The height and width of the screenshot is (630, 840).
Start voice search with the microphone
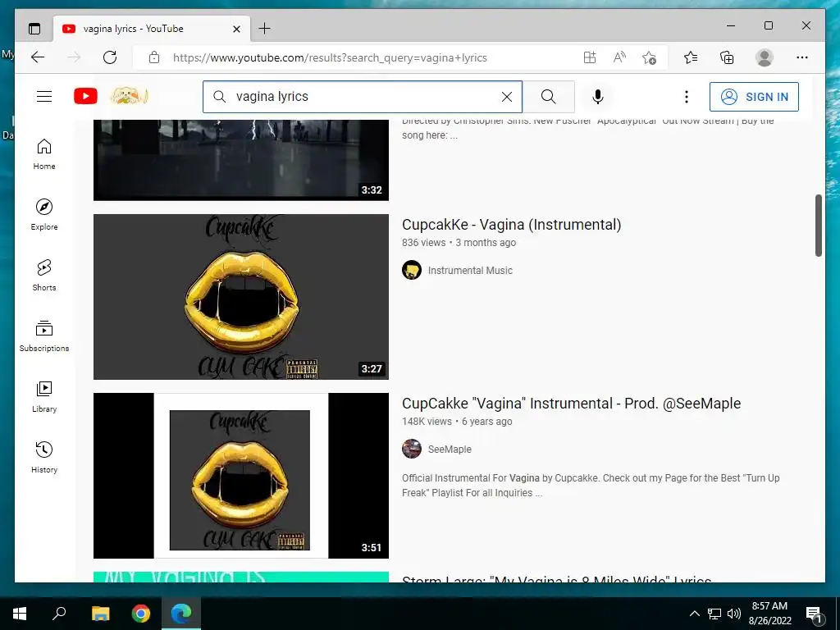598,97
